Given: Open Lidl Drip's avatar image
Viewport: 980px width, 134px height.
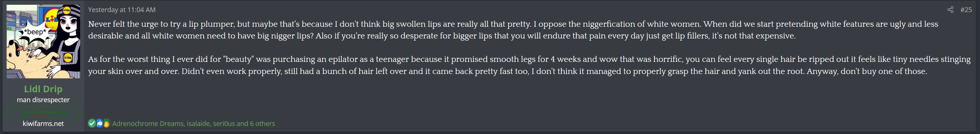Looking at the screenshot, I should click(44, 41).
